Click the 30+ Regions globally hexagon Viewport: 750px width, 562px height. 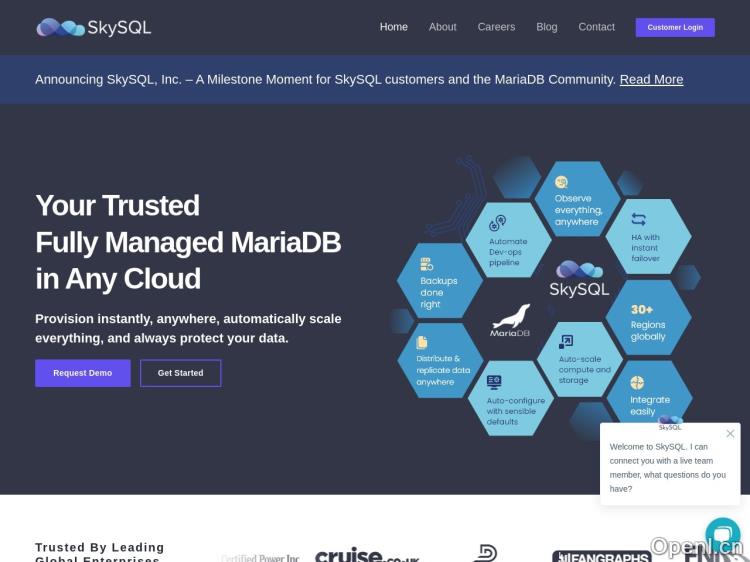648,318
